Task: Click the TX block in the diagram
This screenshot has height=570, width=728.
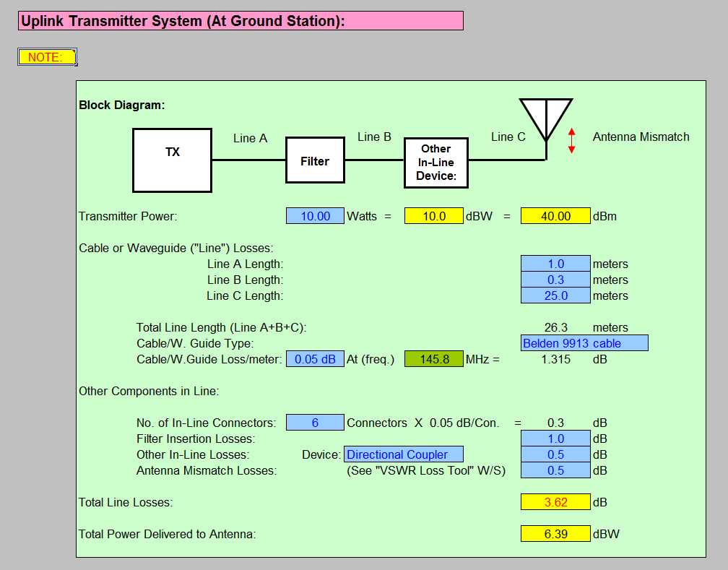Action: tap(172, 160)
